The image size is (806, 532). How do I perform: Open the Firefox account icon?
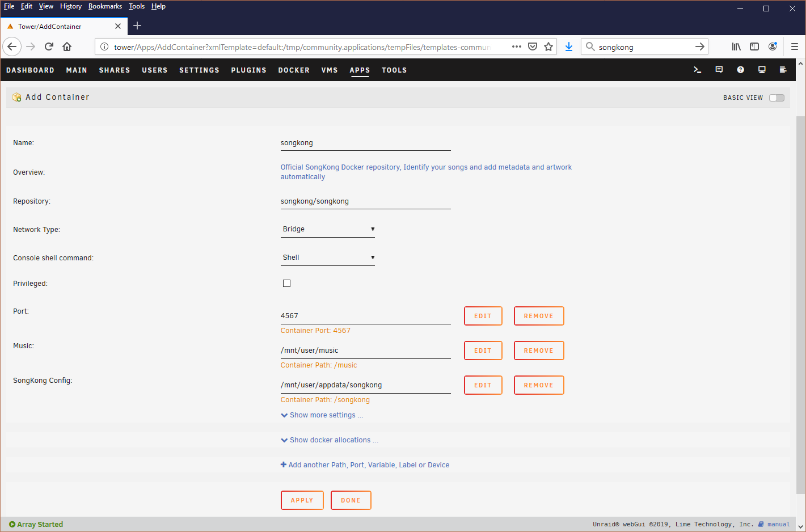click(773, 47)
